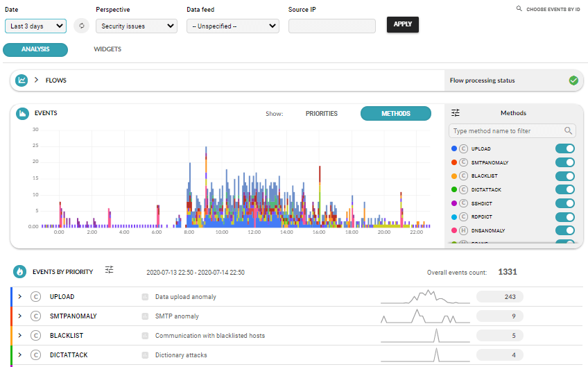Open the Date dropdown showing Last 3 days

click(x=35, y=26)
